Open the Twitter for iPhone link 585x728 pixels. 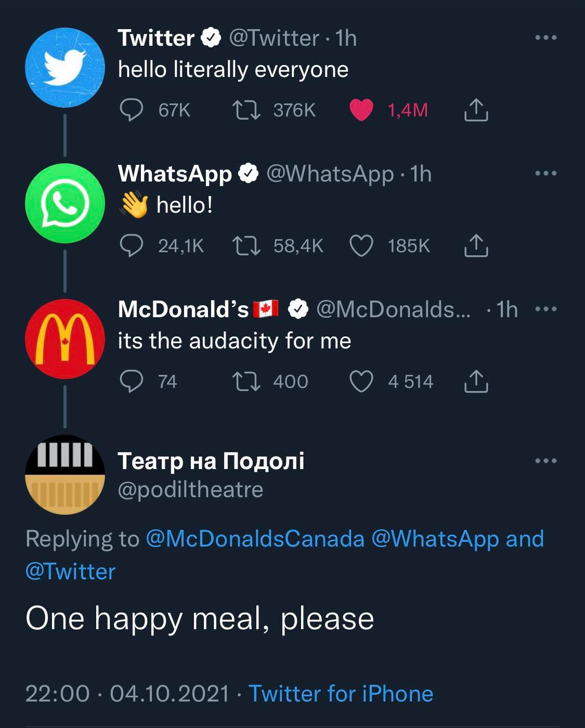[341, 694]
